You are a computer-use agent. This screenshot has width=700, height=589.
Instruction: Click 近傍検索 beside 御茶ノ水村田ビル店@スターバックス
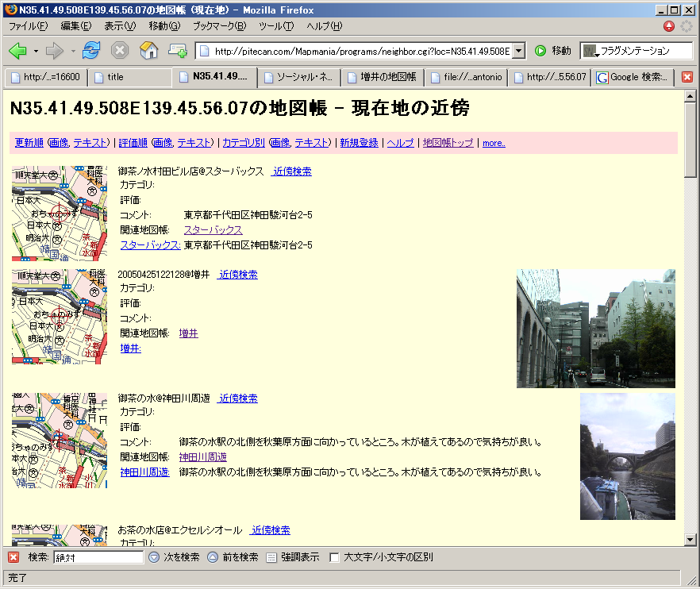click(x=292, y=171)
